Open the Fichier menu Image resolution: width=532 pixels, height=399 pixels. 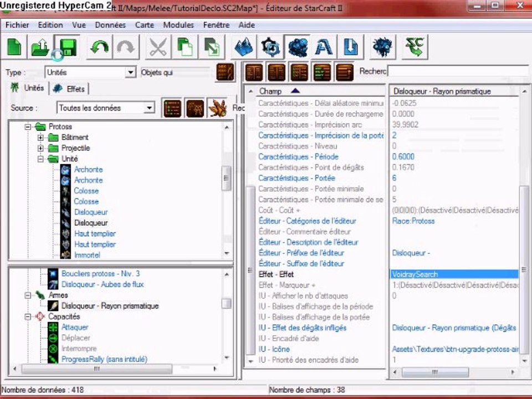point(17,25)
